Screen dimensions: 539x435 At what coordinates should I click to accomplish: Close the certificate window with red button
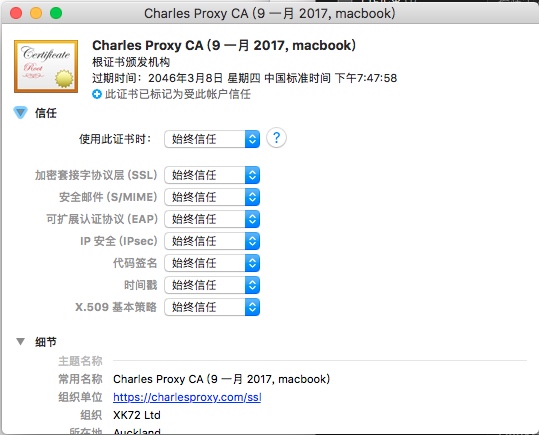16,13
